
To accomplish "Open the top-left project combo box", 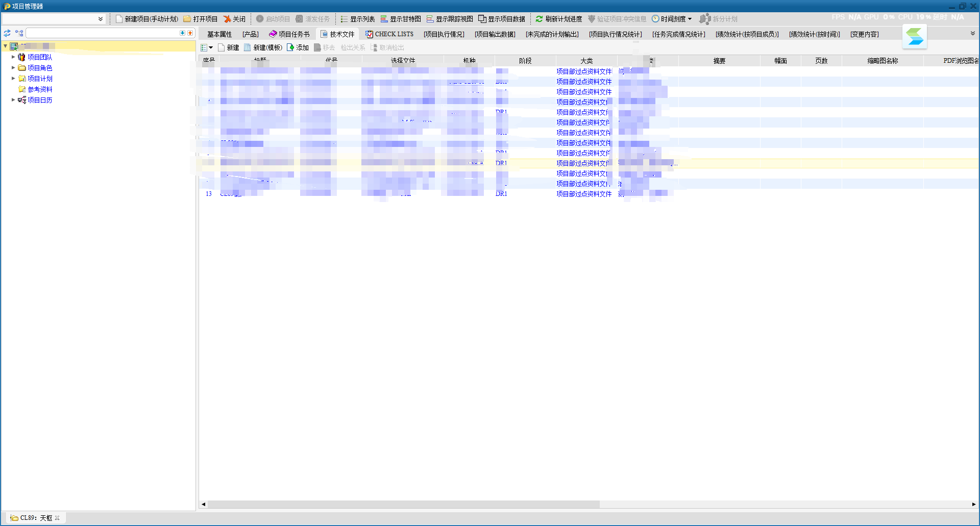I will (x=101, y=19).
